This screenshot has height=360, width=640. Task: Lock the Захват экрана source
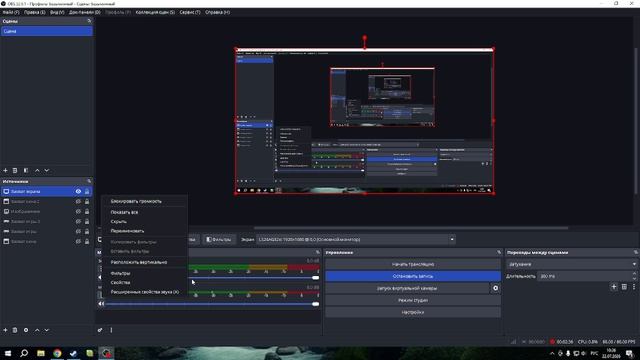point(87,191)
